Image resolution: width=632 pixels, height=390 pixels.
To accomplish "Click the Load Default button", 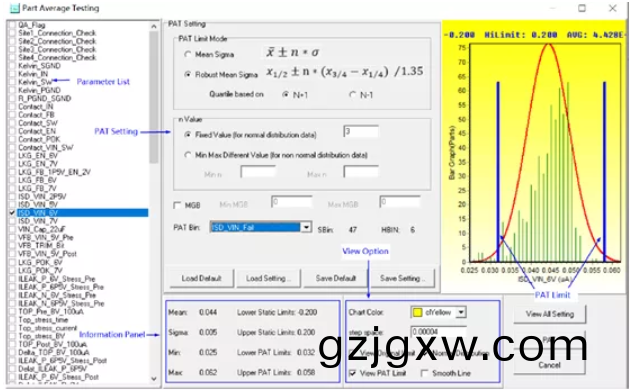I will click(202, 278).
